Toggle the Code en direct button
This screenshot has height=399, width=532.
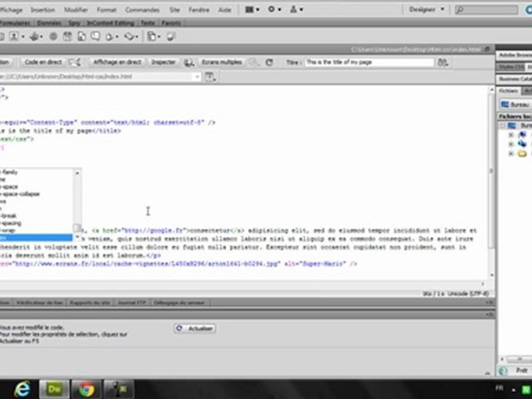[43, 62]
